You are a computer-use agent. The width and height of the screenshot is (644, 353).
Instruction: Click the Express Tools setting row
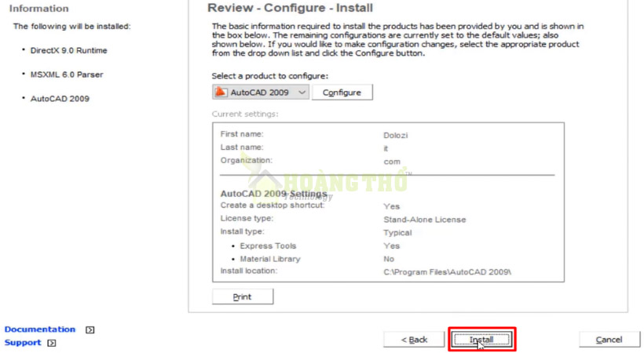pyautogui.click(x=268, y=246)
